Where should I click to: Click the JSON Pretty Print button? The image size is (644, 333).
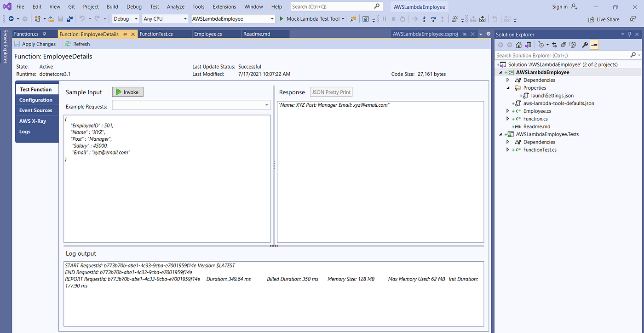(x=331, y=92)
